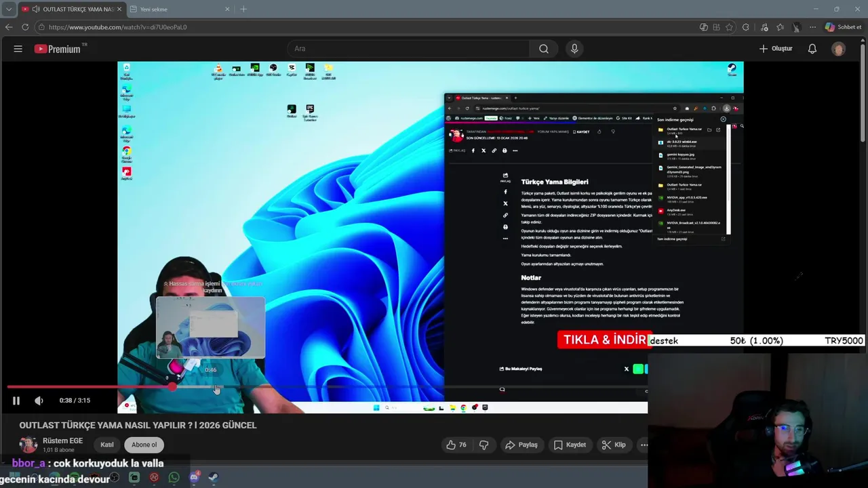Click the YouTube Ara search field
The image size is (868, 488).
[408, 49]
